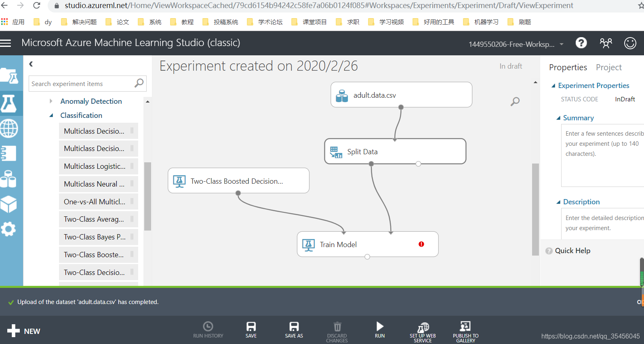Collapse the Description section
The image size is (644, 344).
558,202
